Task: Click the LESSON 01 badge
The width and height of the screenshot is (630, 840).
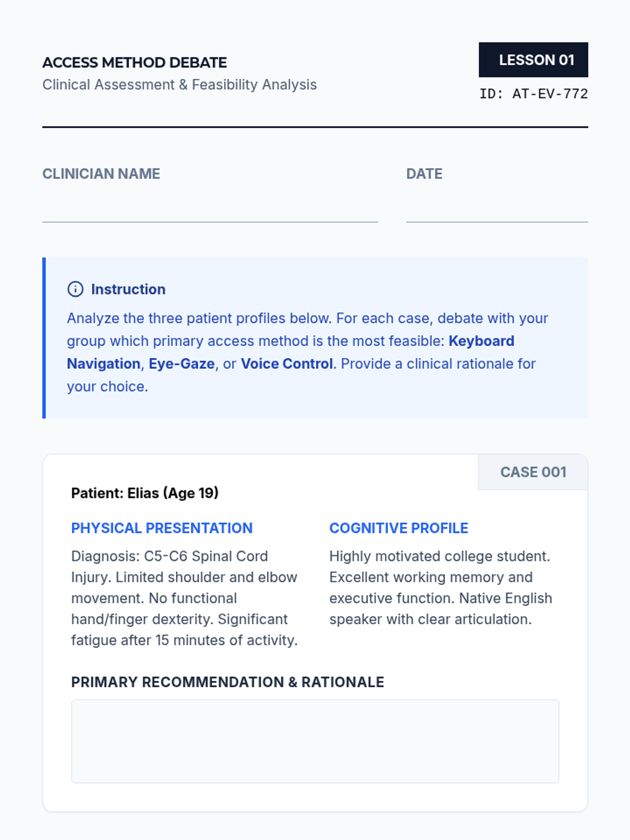Action: pyautogui.click(x=533, y=60)
